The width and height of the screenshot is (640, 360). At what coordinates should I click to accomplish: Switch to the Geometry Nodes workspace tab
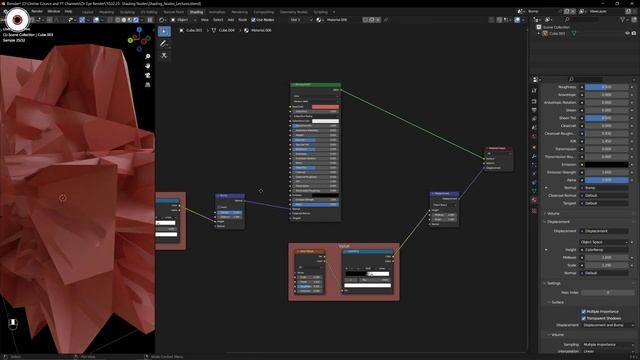pos(293,12)
